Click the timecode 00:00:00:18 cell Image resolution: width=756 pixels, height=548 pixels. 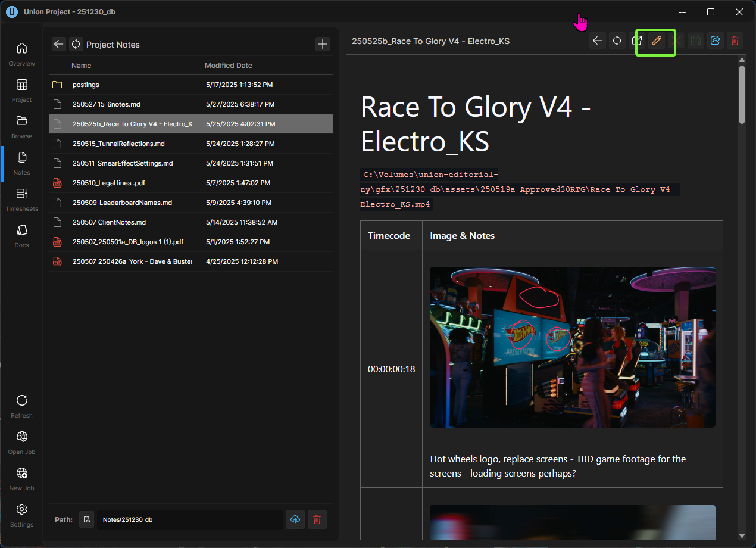click(x=391, y=369)
